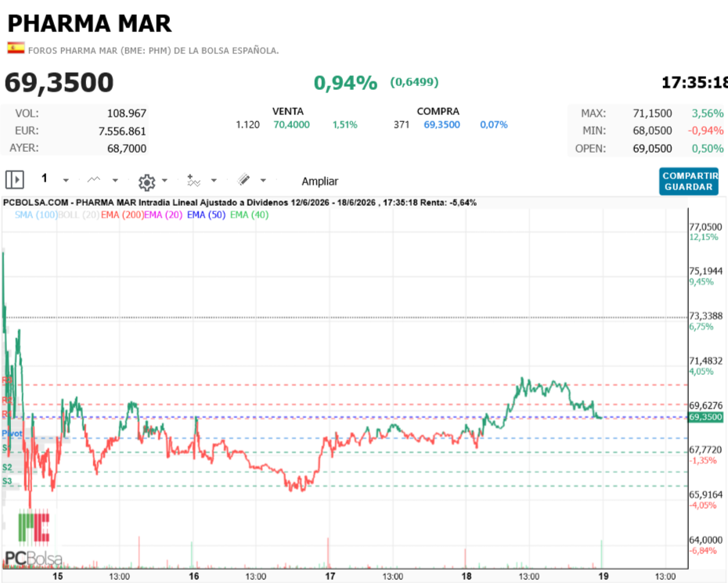This screenshot has height=583, width=728.
Task: Toggle the BOLL (20) indicator
Action: coord(79,215)
